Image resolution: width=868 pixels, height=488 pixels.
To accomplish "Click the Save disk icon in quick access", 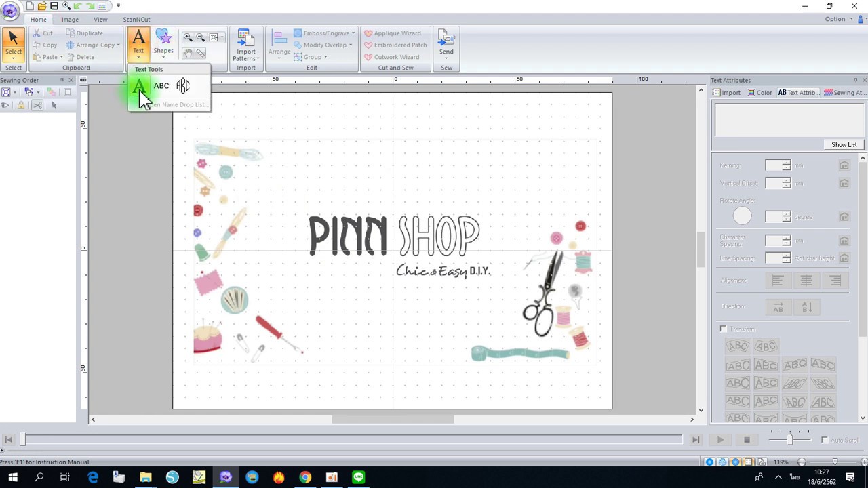I will (x=54, y=6).
